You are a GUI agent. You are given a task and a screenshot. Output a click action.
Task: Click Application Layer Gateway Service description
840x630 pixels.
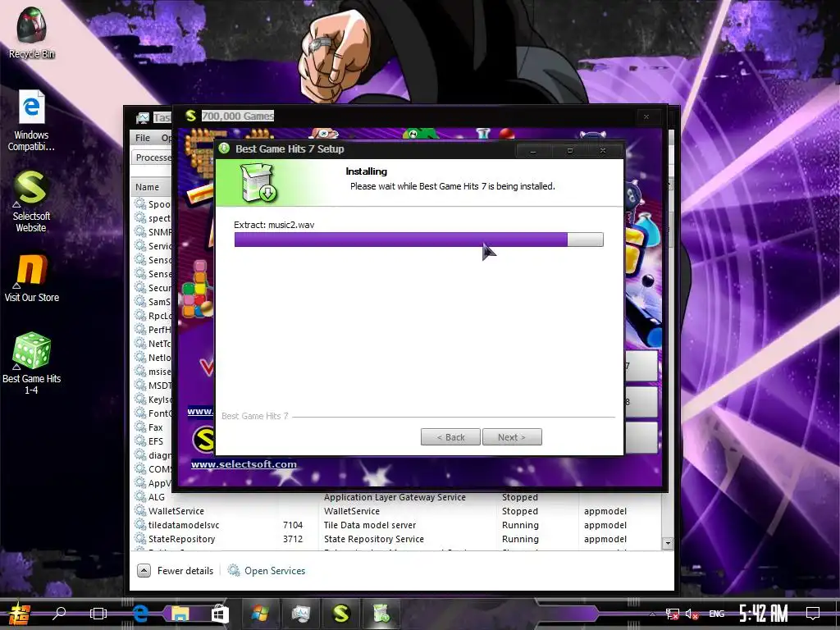pyautogui.click(x=395, y=497)
